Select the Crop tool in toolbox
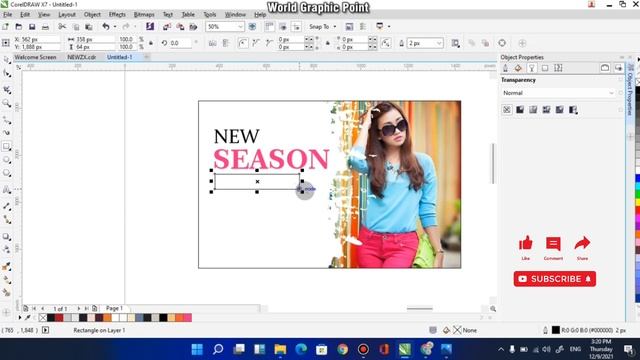The image size is (640, 360). click(7, 90)
